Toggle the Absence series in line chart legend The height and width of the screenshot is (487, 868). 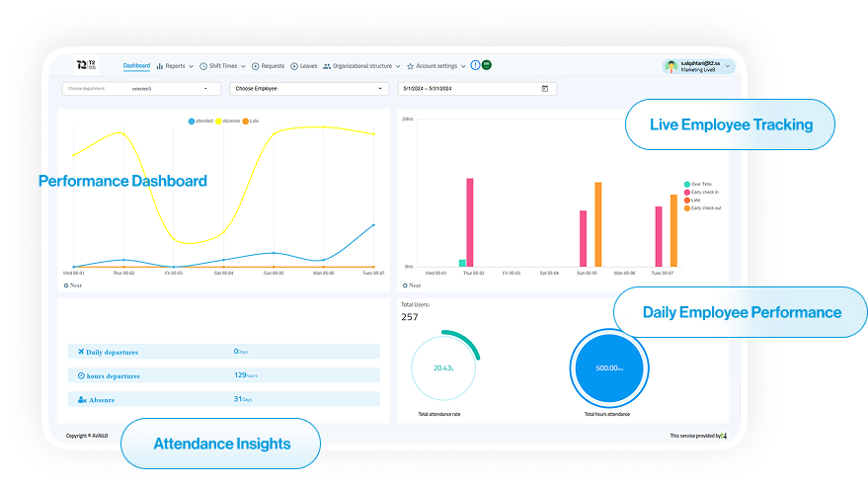click(228, 121)
